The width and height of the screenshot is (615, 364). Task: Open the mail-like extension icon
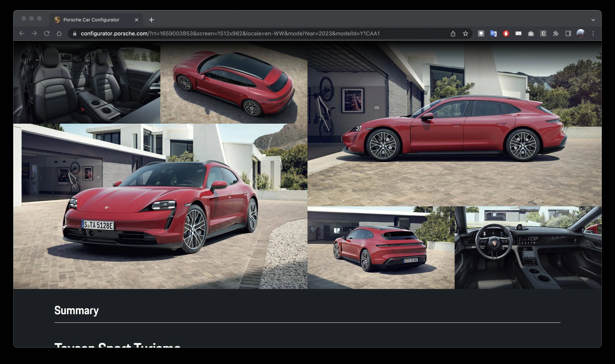(518, 33)
